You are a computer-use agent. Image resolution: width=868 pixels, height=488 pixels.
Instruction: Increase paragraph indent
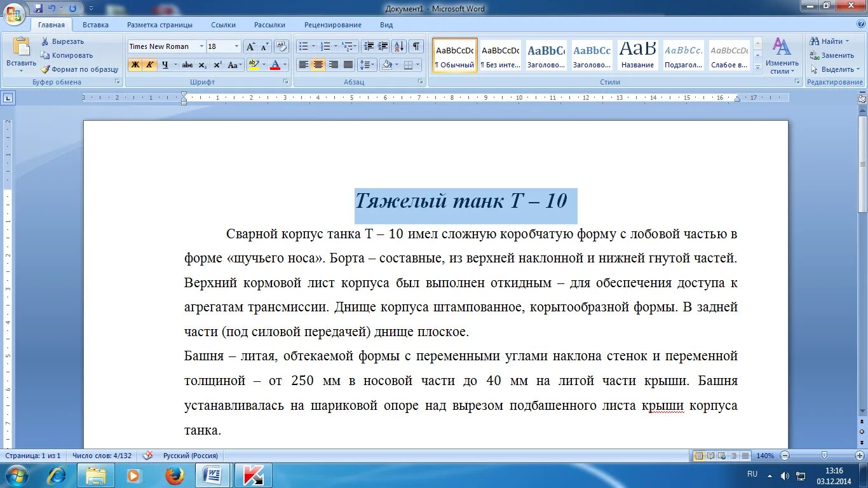383,46
